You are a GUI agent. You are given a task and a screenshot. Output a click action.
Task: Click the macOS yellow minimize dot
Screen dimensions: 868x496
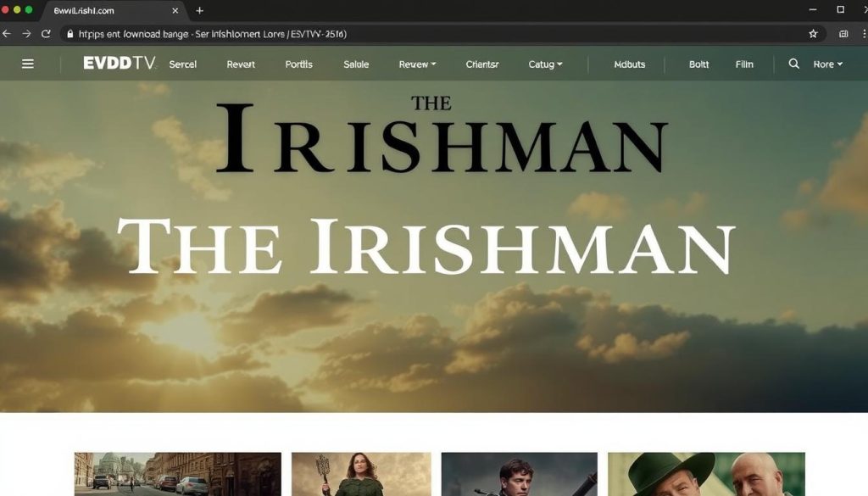17,10
